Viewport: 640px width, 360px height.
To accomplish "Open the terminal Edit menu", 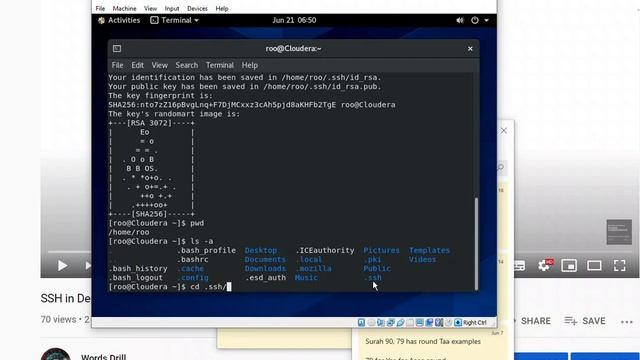I will coord(138,65).
